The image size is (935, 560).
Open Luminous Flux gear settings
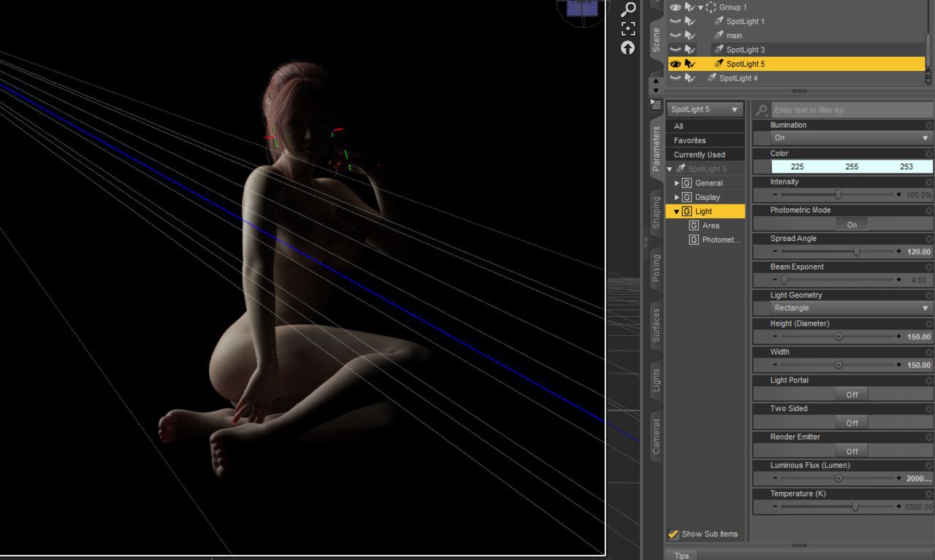click(x=928, y=466)
